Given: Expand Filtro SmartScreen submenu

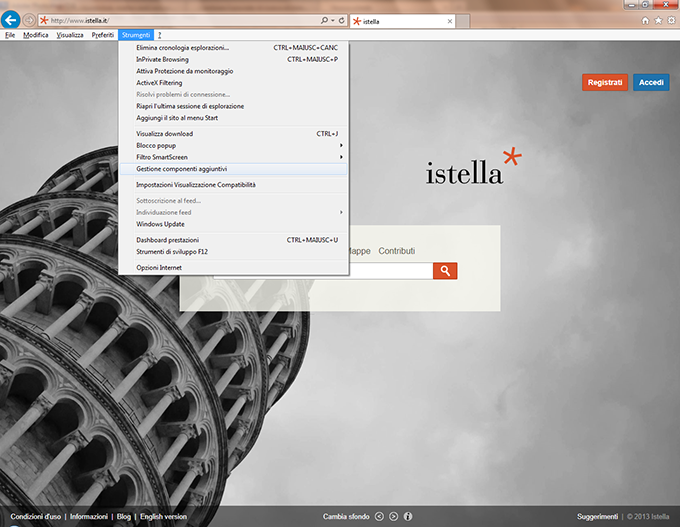Looking at the screenshot, I should [341, 157].
